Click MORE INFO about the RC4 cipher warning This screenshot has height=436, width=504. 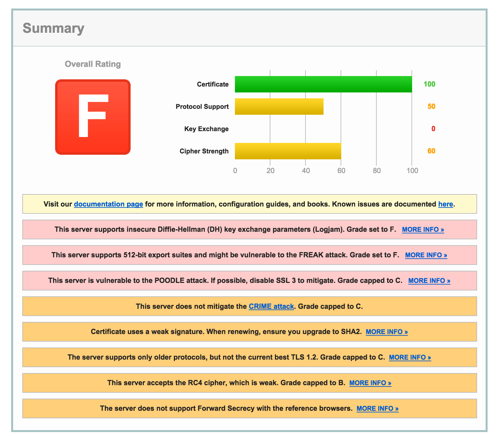pyautogui.click(x=370, y=383)
